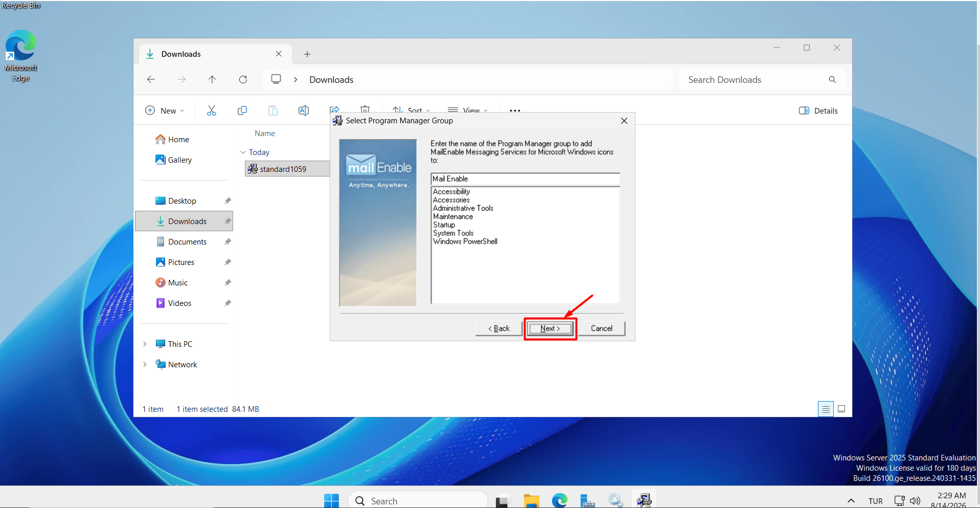Open Task View from the taskbar
This screenshot has height=508, width=980.
[x=503, y=501]
